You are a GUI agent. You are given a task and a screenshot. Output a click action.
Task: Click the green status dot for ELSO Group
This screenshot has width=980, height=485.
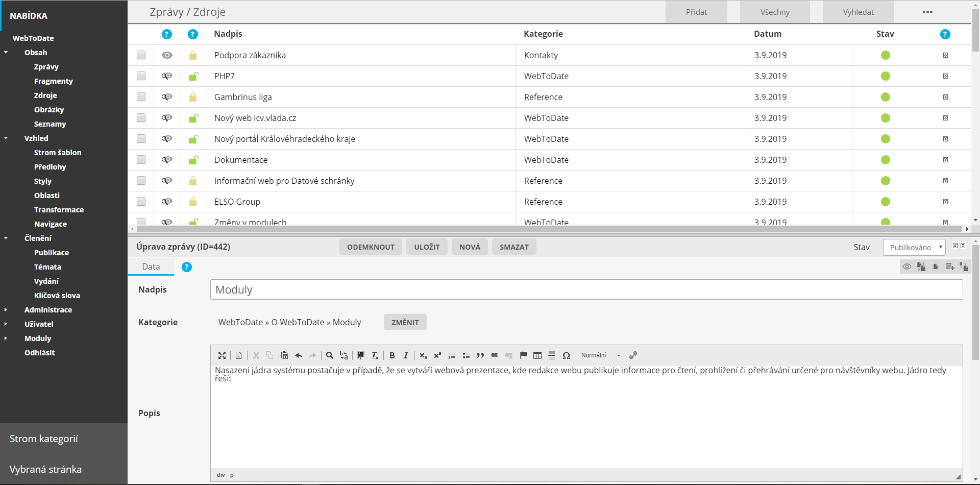[x=886, y=202]
